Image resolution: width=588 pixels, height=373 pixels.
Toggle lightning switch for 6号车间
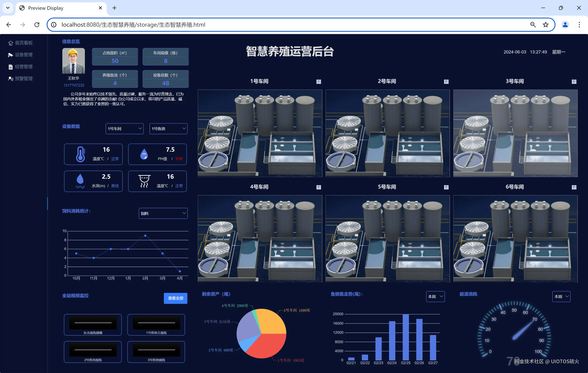574,187
